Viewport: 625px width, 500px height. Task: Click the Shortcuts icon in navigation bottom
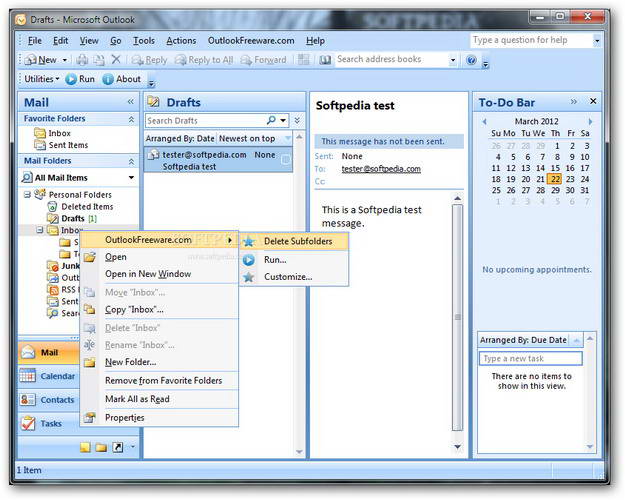point(118,447)
